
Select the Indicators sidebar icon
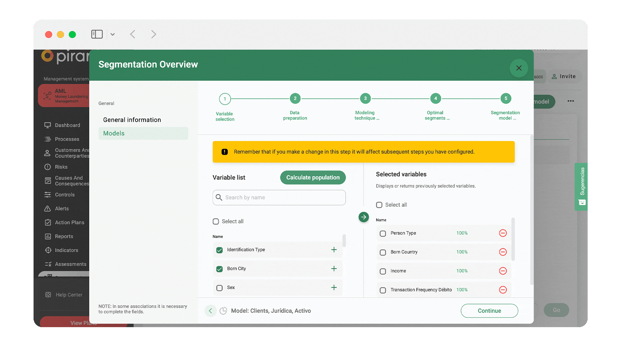coord(48,250)
